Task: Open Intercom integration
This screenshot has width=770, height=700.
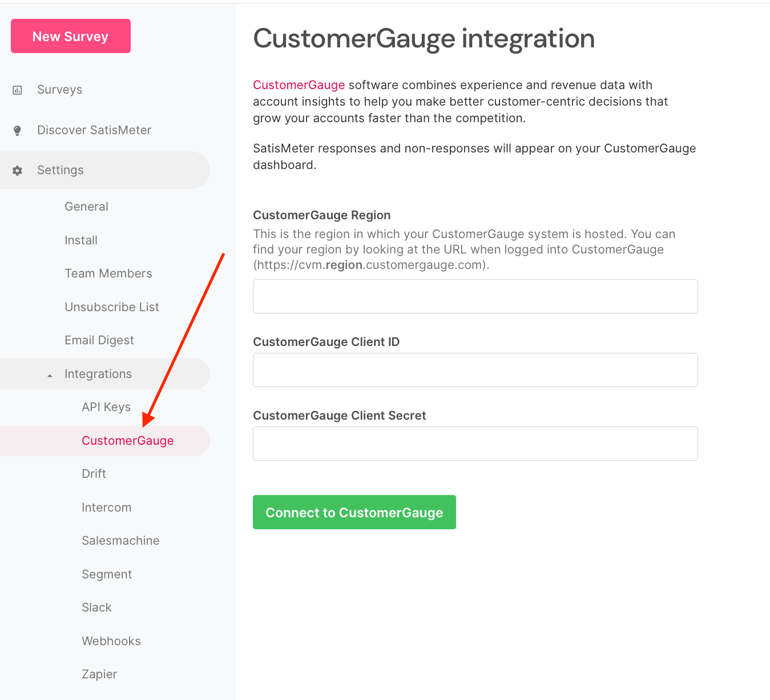Action: (x=107, y=508)
